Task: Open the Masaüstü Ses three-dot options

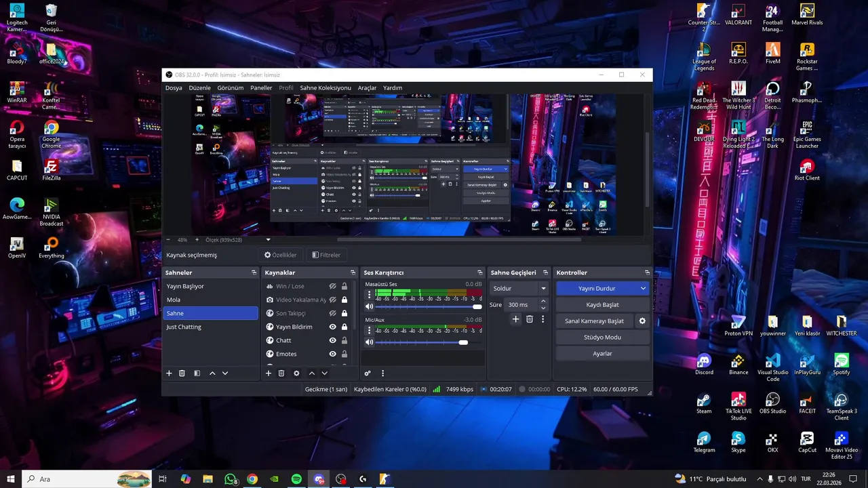Action: (x=370, y=294)
